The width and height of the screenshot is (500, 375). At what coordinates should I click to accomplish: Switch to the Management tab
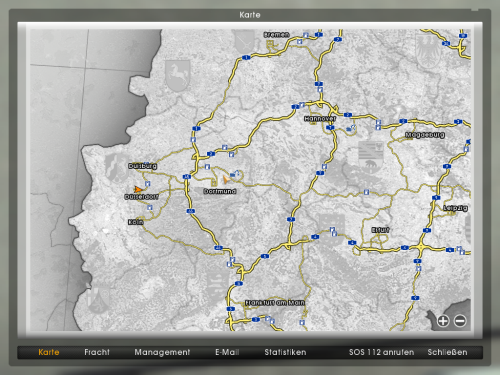[x=162, y=352]
